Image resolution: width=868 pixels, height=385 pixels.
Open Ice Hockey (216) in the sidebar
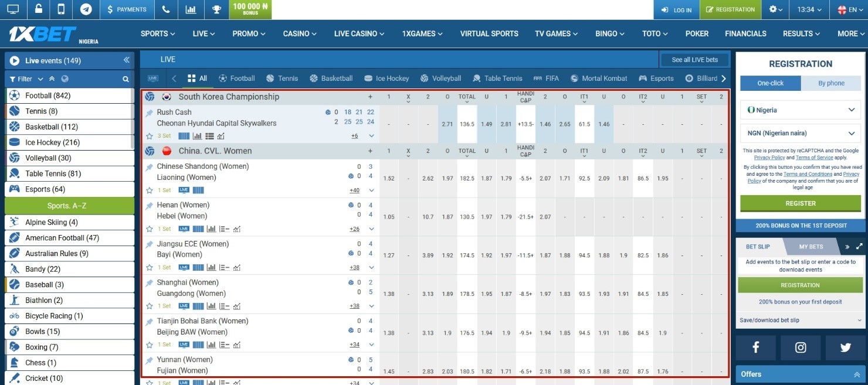(69, 142)
